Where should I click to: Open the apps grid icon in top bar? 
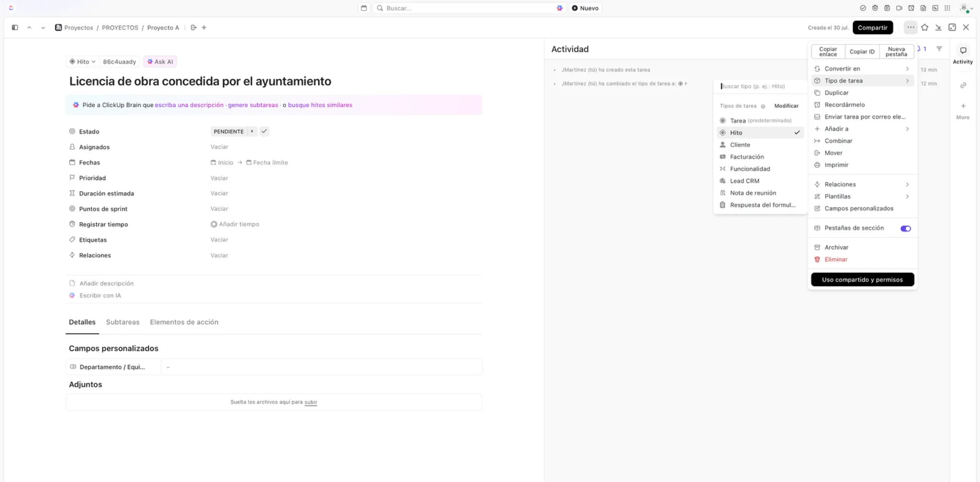coord(947,8)
